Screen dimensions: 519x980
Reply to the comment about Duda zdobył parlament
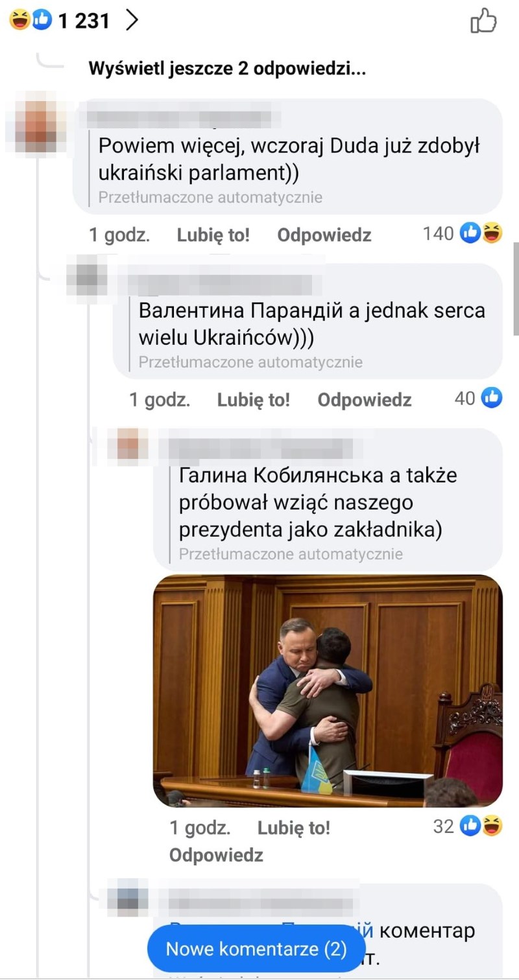pos(324,235)
